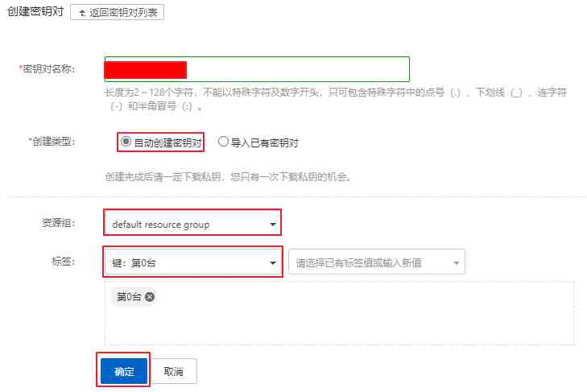
Task: Click the 确定 confirm button
Action: [124, 371]
